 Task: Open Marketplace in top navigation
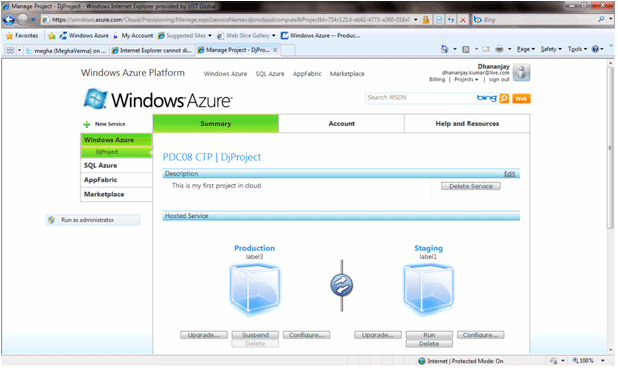(347, 74)
